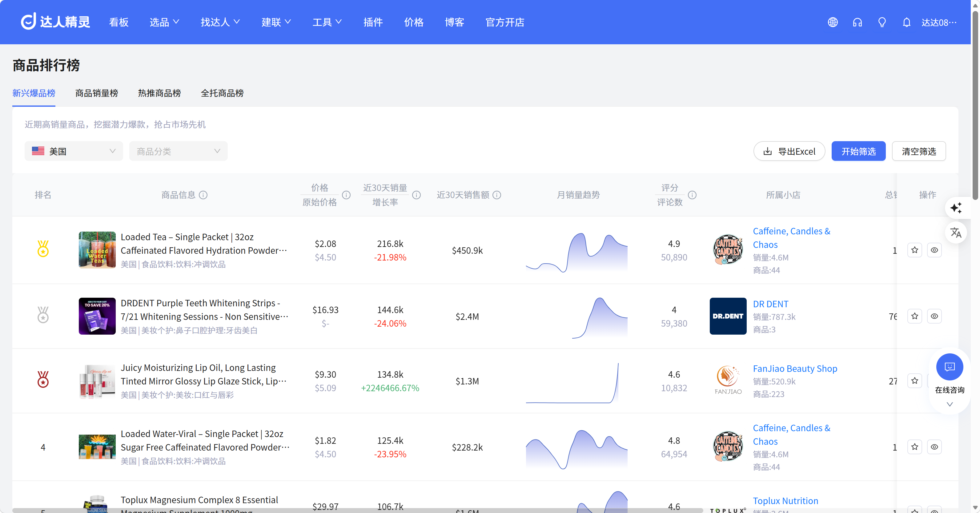
Task: Open the 商品分类 category dropdown
Action: (x=179, y=151)
